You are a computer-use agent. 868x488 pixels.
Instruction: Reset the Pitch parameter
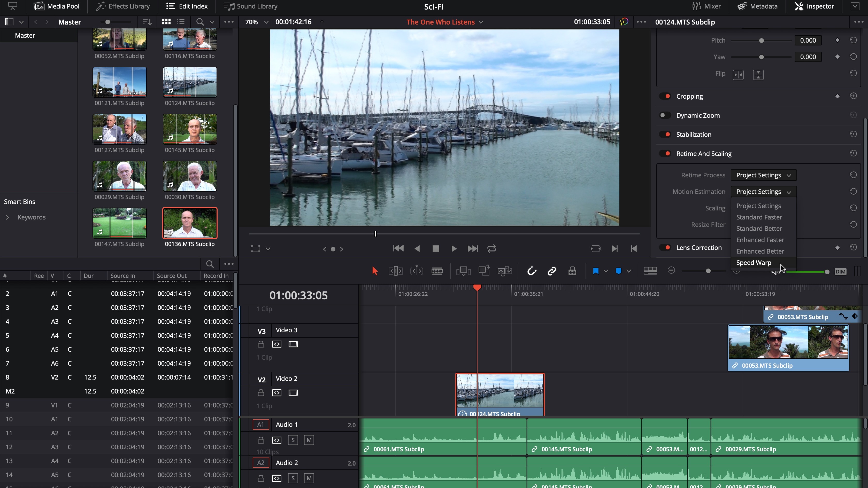853,40
